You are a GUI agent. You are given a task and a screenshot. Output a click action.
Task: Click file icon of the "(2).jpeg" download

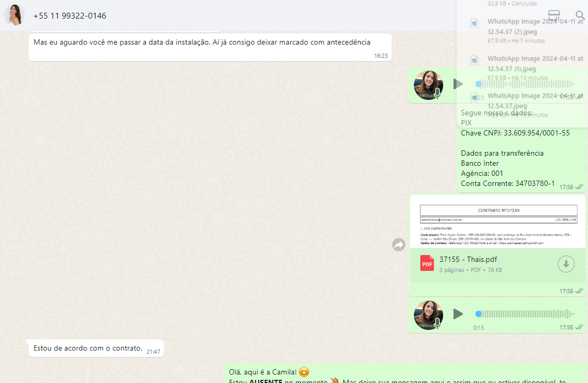coord(474,23)
